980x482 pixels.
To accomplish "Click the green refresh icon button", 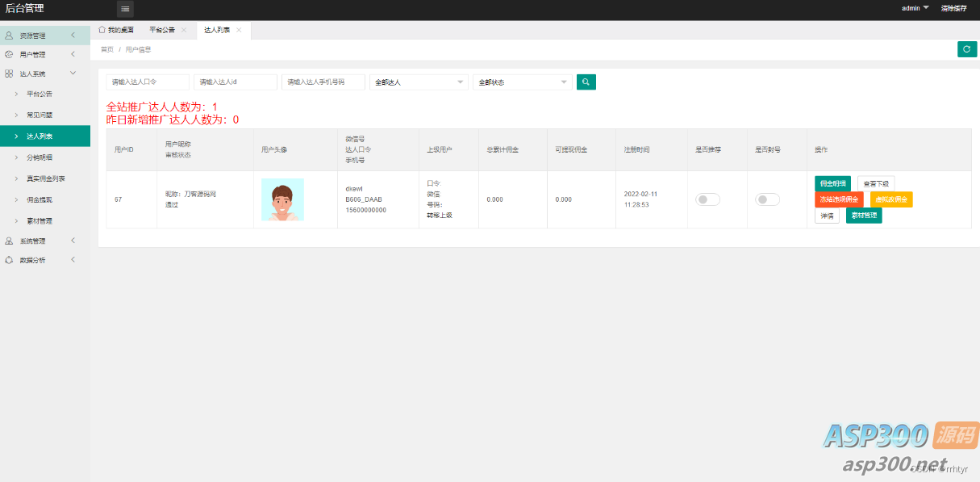I will coord(966,49).
